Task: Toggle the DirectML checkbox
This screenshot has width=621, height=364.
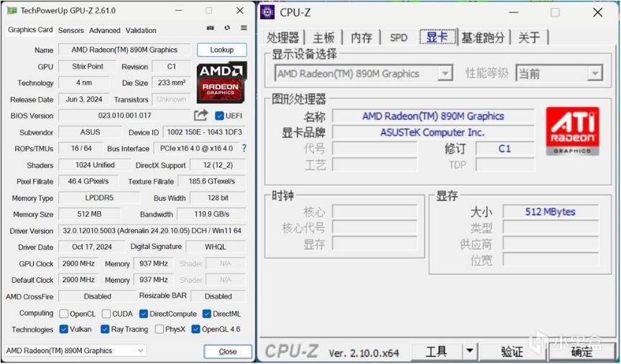Action: [x=206, y=314]
